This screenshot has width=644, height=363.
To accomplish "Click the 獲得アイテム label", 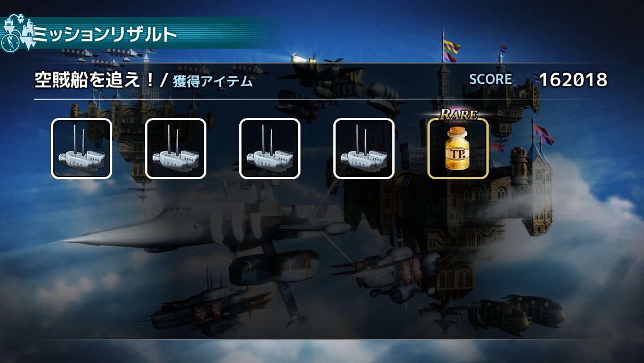I will click(213, 81).
